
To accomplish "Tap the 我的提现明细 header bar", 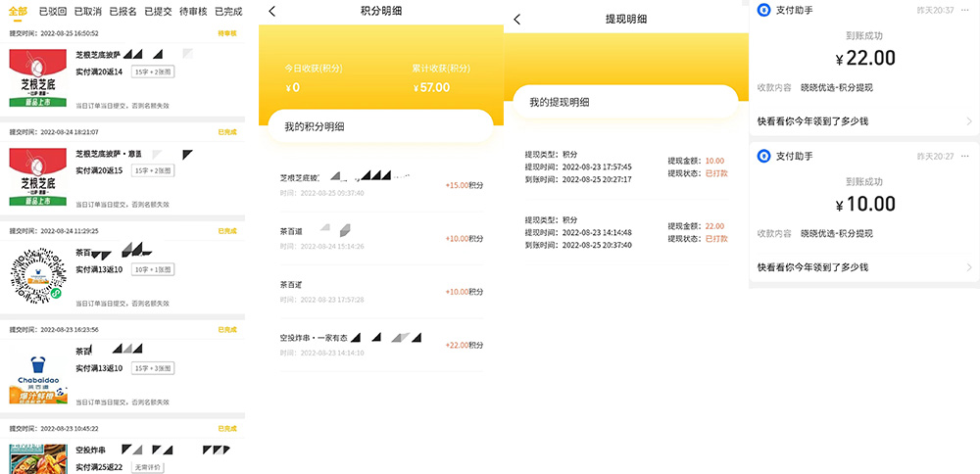I will click(625, 102).
